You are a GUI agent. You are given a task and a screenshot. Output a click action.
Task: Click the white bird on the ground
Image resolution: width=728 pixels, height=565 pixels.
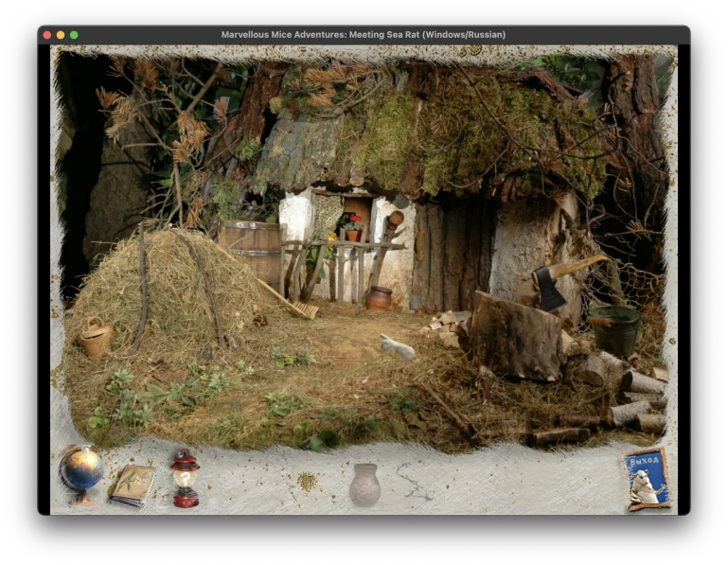click(398, 347)
